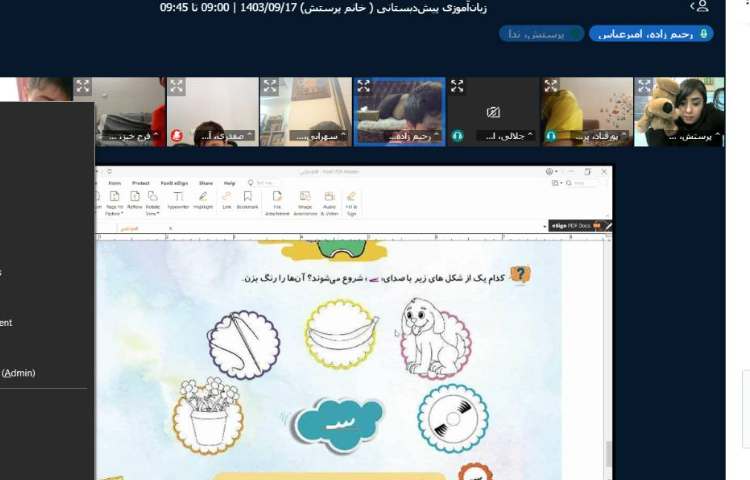The width and height of the screenshot is (750, 480).
Task: Toggle mic in رحیم زاده، امیرعباس speaker pill
Action: tap(704, 33)
